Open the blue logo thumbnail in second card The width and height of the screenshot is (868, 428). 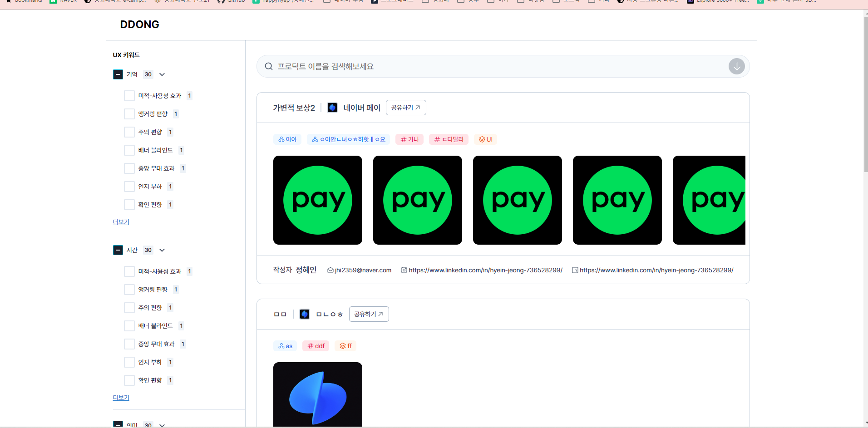(318, 394)
